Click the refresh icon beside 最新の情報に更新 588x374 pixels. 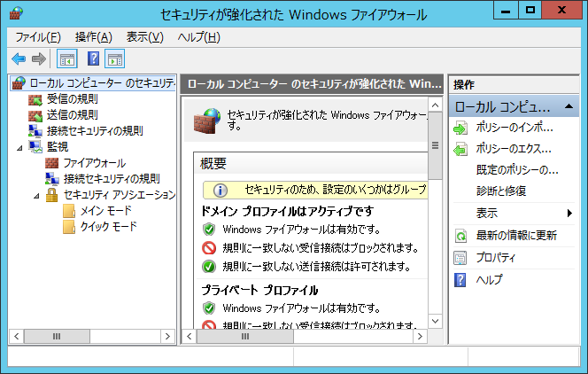tap(460, 236)
